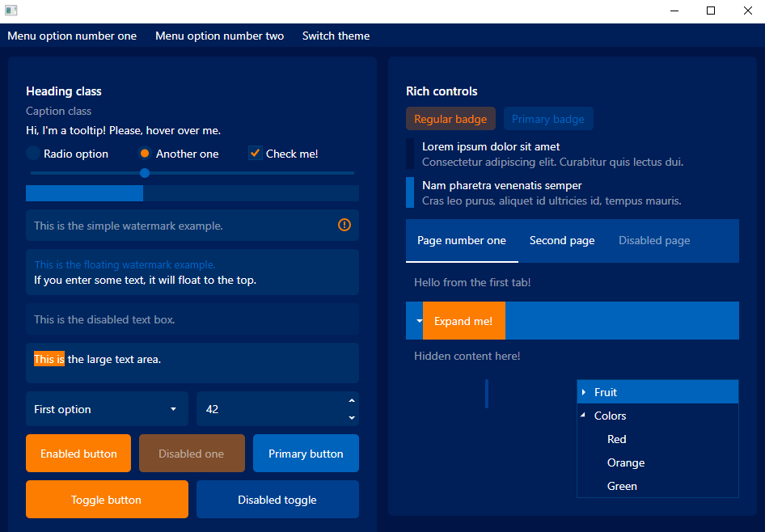Screen dimensions: 765x532
Task: Switch to Second page tab
Action: pyautogui.click(x=562, y=240)
